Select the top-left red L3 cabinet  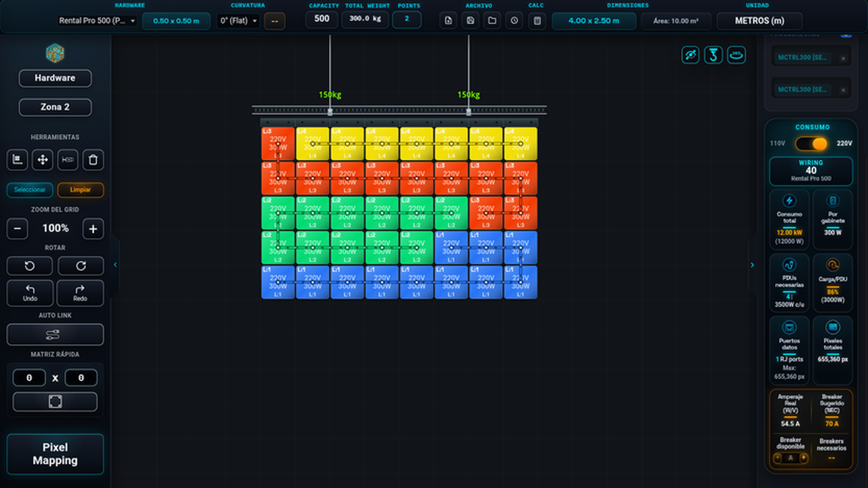click(278, 144)
